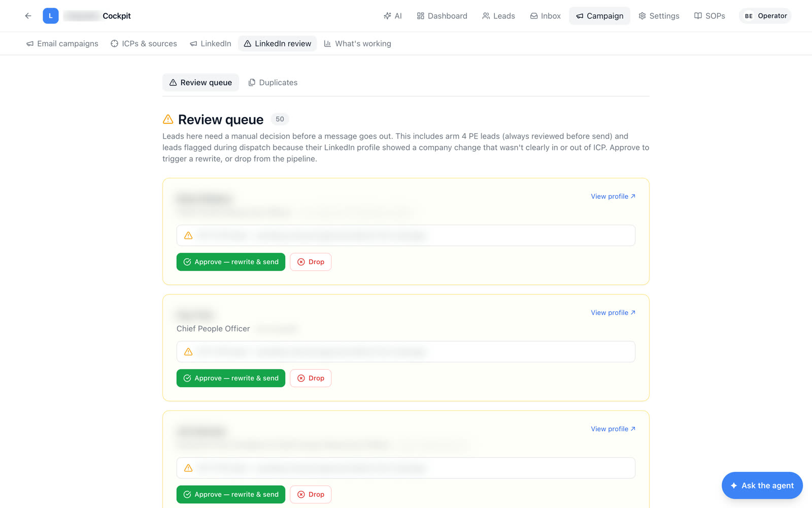Image resolution: width=812 pixels, height=508 pixels.
Task: Drop the first lead card
Action: point(311,262)
